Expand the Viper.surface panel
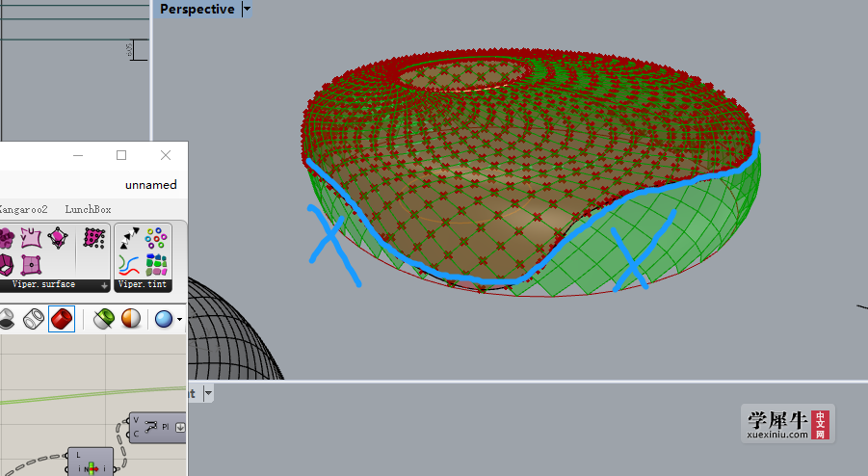Screen dimensions: 868x476 pyautogui.click(x=104, y=285)
